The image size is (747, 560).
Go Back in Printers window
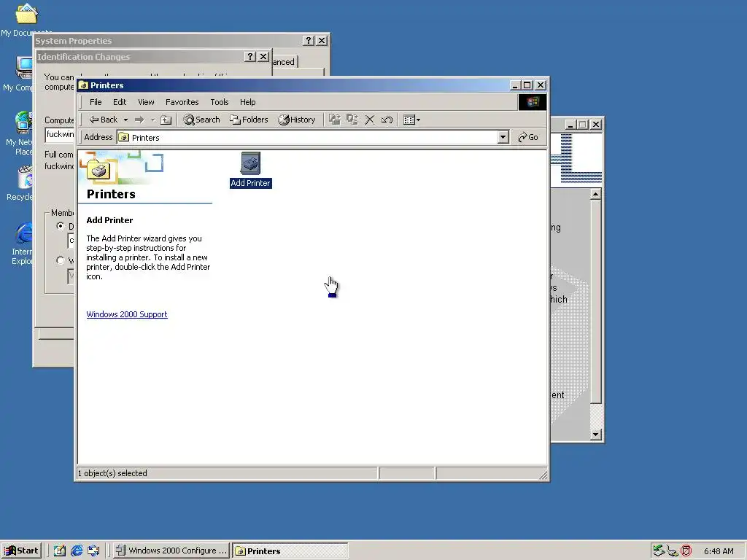click(x=104, y=120)
